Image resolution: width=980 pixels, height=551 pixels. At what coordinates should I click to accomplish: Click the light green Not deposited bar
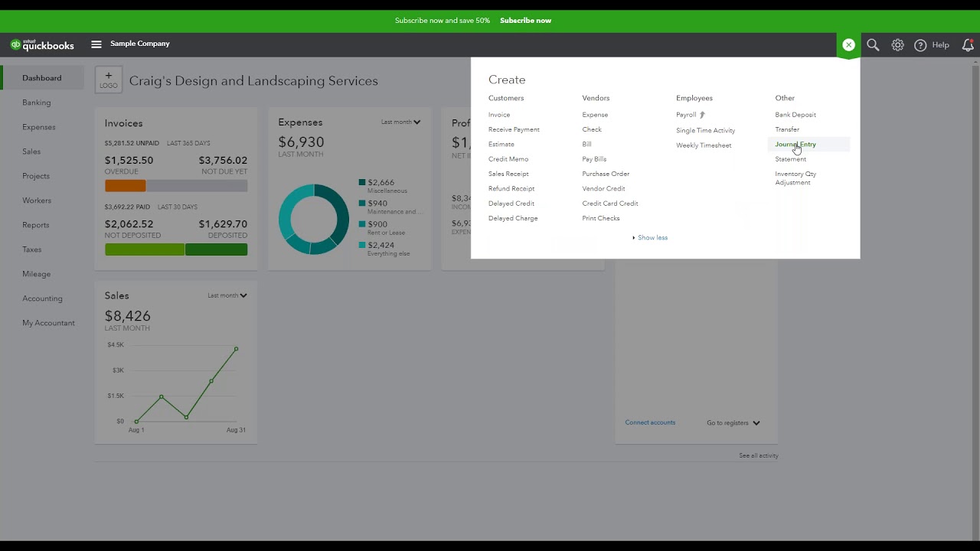(145, 249)
